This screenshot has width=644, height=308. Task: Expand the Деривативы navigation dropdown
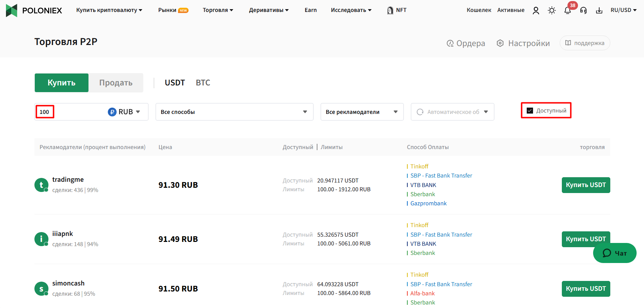pos(269,10)
